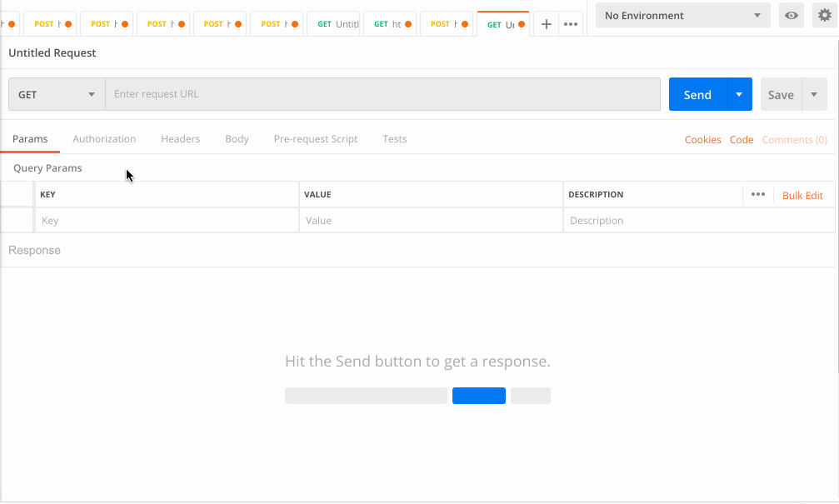839x504 pixels.
Task: Switch to Pre-request Script tab
Action: click(316, 139)
